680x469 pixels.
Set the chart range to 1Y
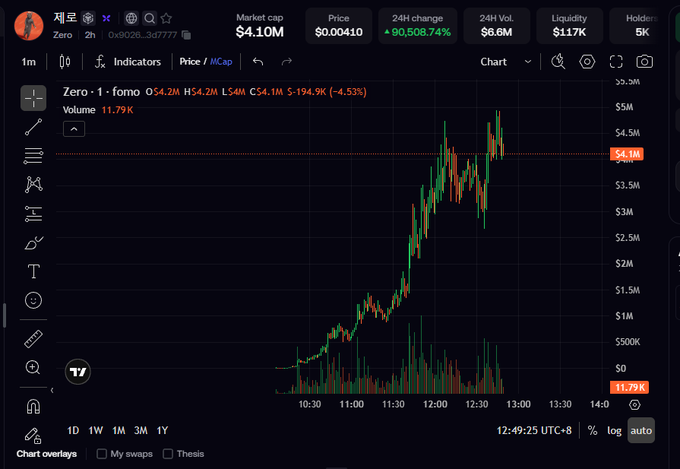[162, 430]
